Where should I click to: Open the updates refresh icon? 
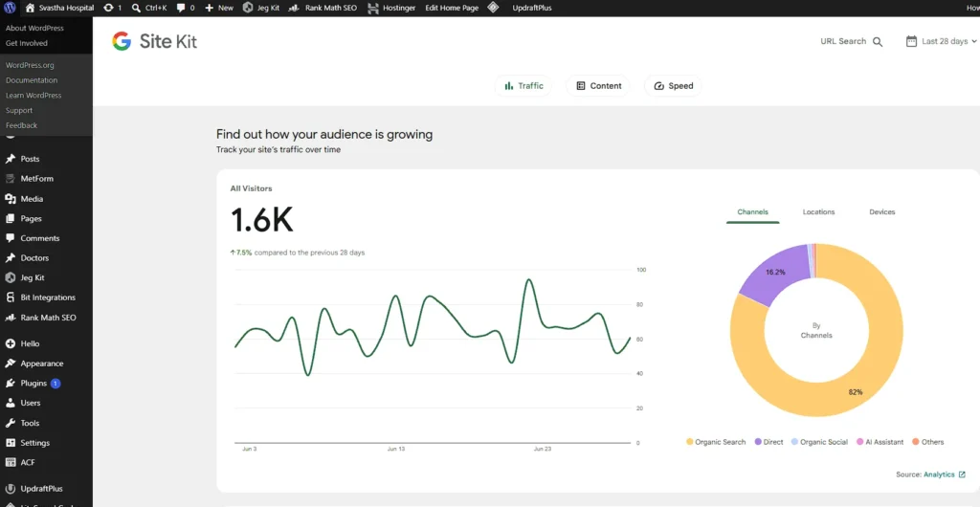(109, 8)
